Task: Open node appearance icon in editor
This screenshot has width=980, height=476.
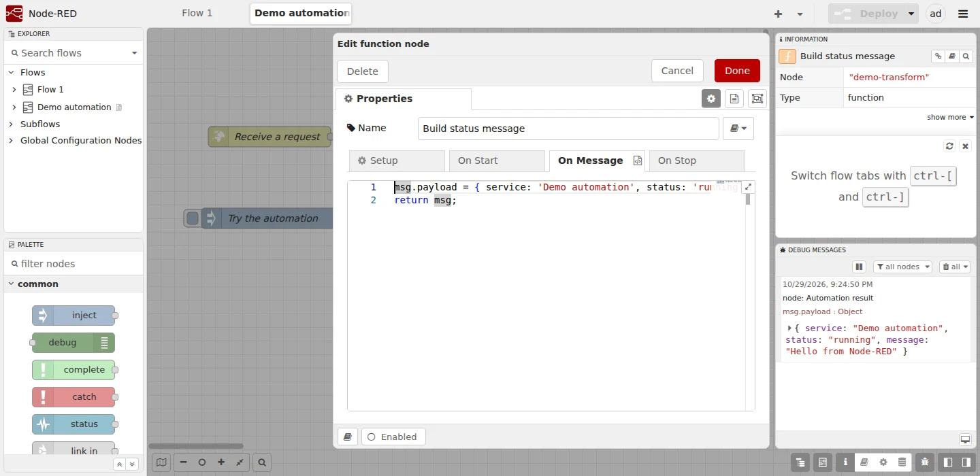Action: pyautogui.click(x=757, y=99)
